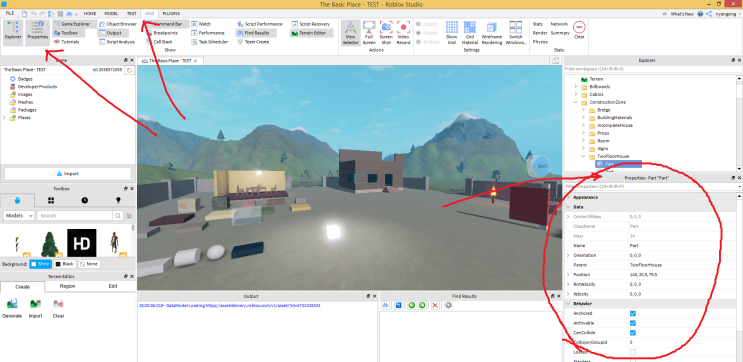This screenshot has height=362, width=743.
Task: Take a Screen Shot
Action: click(x=386, y=33)
